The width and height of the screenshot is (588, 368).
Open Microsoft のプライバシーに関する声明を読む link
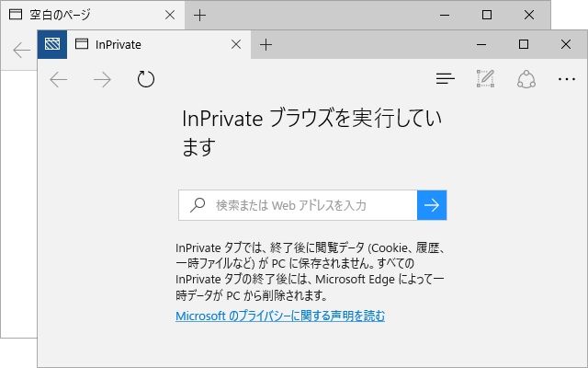click(280, 316)
